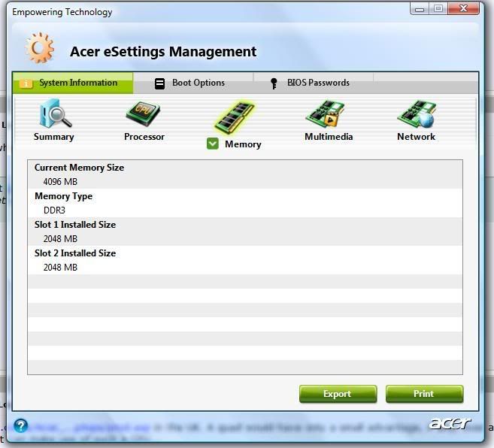Viewport: 494px width, 448px height.
Task: Click the Acer eSettings Management title
Action: point(163,52)
